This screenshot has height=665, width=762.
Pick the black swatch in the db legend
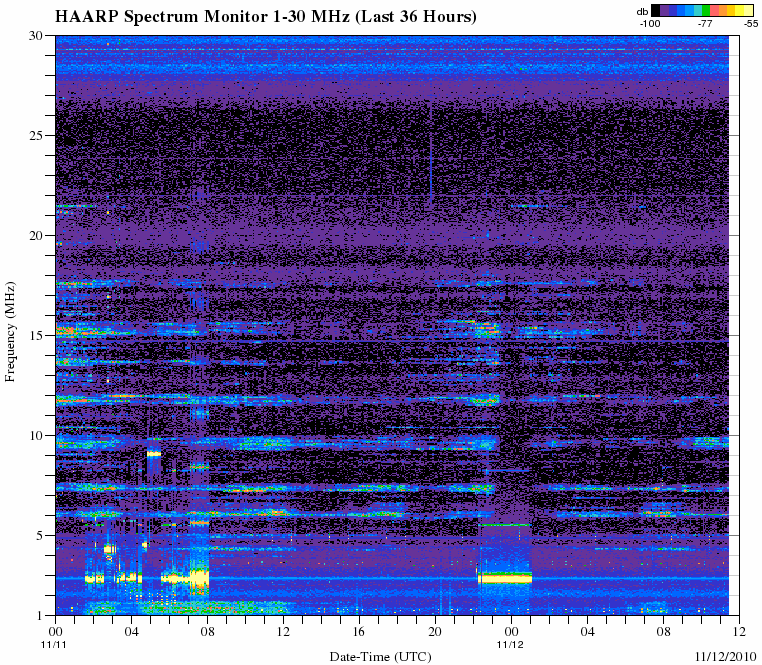(x=656, y=10)
